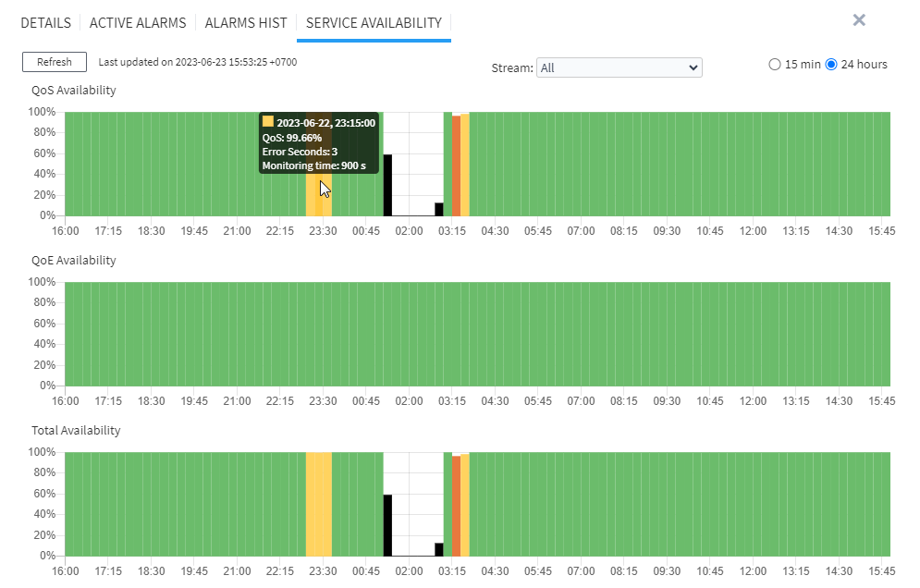Click the Refresh button
This screenshot has height=588, width=920.
(54, 62)
